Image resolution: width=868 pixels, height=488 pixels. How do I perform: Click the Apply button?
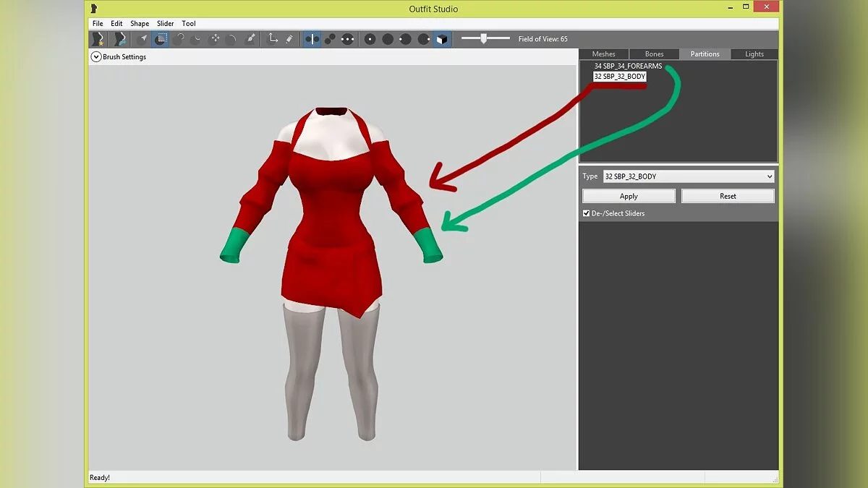629,196
